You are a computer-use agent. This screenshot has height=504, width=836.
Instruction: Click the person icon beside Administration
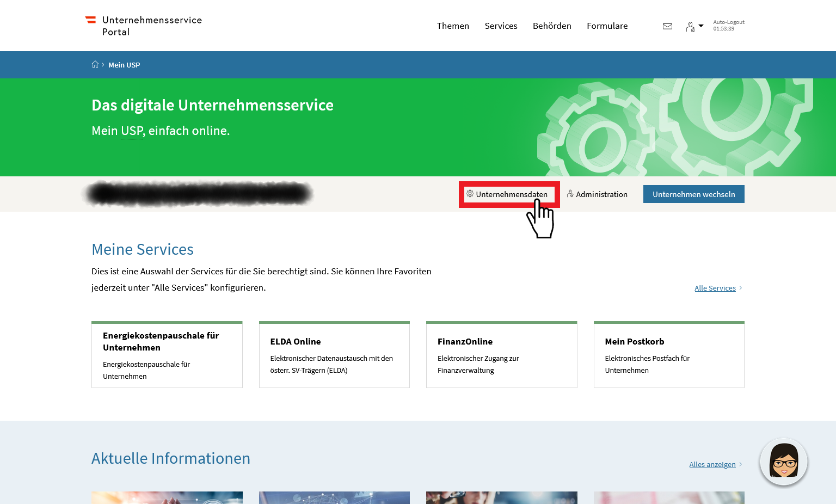[570, 194]
